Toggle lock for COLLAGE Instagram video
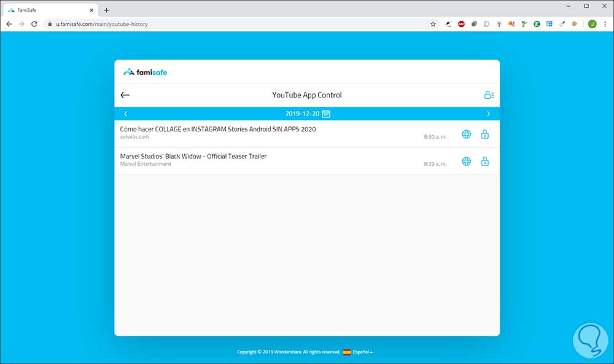 [485, 134]
